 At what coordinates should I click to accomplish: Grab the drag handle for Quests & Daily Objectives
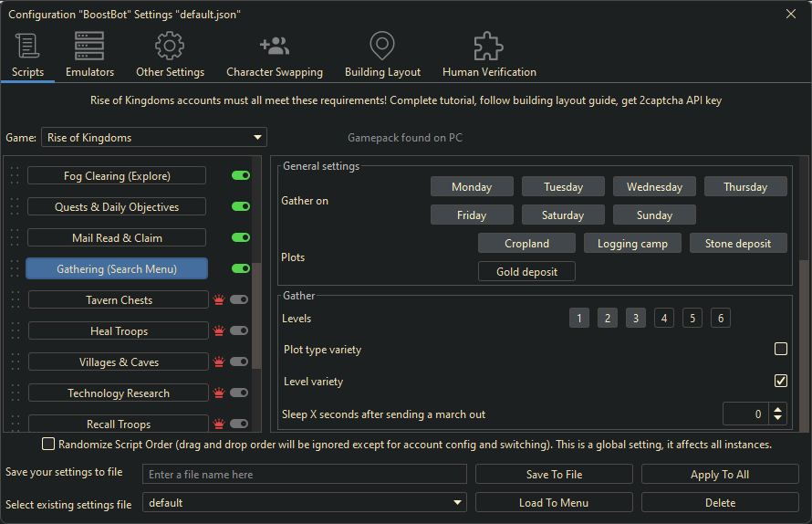pos(15,206)
